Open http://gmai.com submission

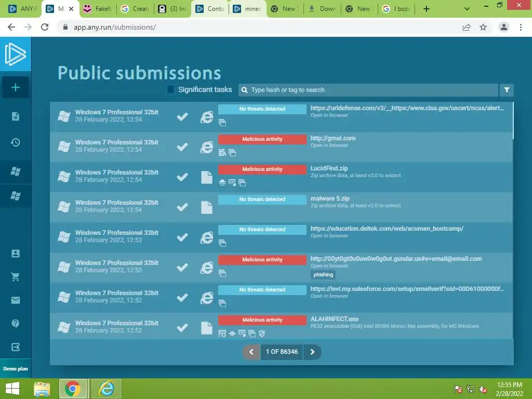[333, 138]
